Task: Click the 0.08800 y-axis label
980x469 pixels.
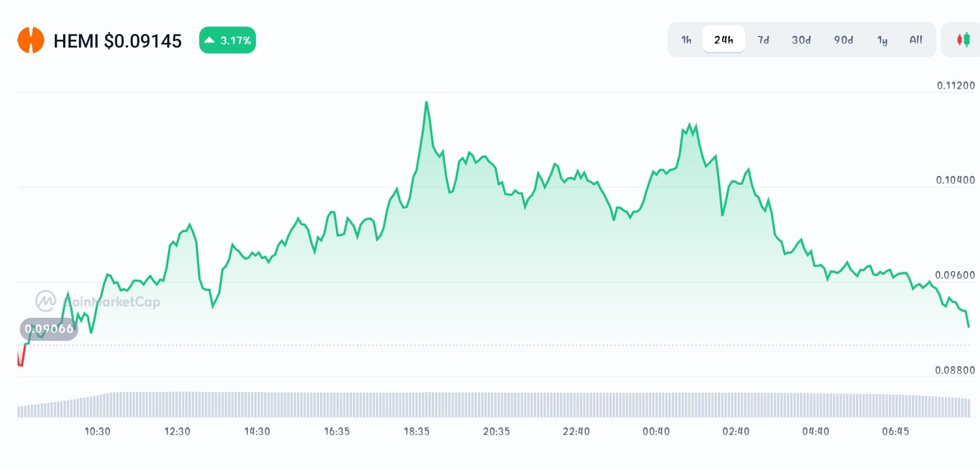Action: 956,370
